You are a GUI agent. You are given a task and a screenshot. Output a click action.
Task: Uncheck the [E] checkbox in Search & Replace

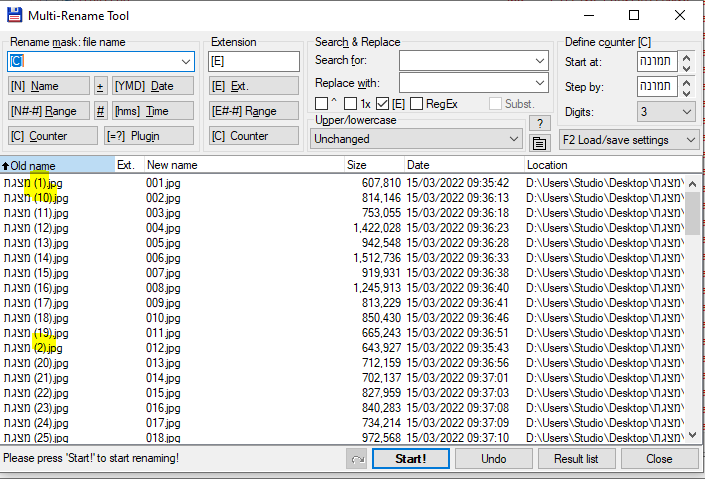click(382, 104)
